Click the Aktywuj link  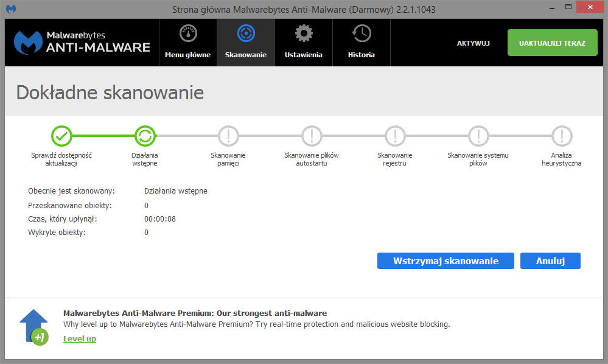pos(473,43)
